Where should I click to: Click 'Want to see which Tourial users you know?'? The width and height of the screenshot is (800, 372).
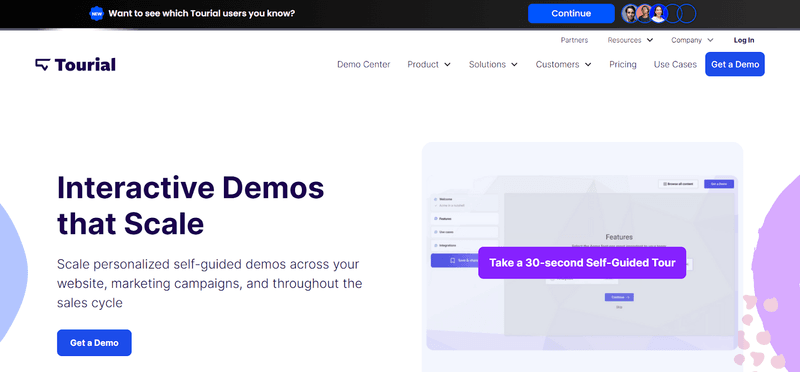pyautogui.click(x=202, y=13)
